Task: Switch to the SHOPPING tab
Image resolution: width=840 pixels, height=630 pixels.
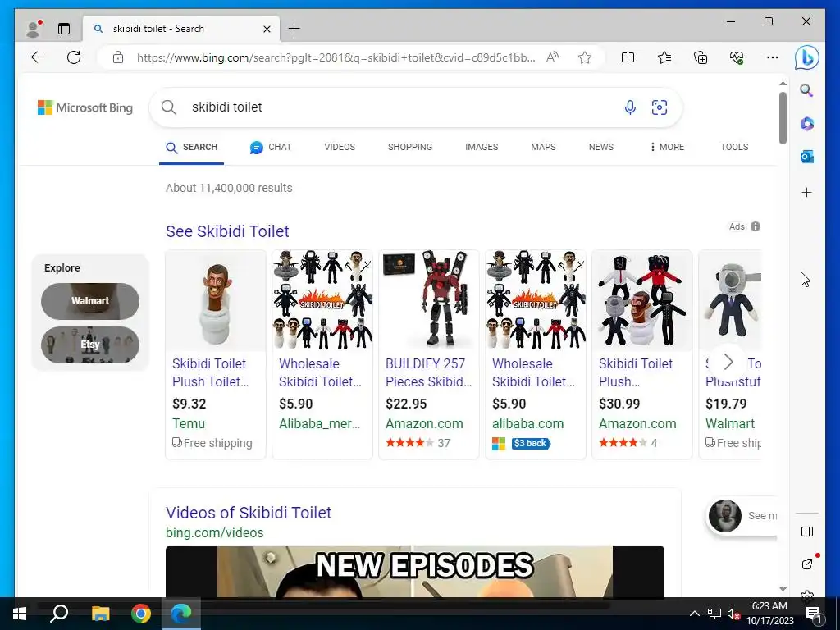Action: click(410, 147)
